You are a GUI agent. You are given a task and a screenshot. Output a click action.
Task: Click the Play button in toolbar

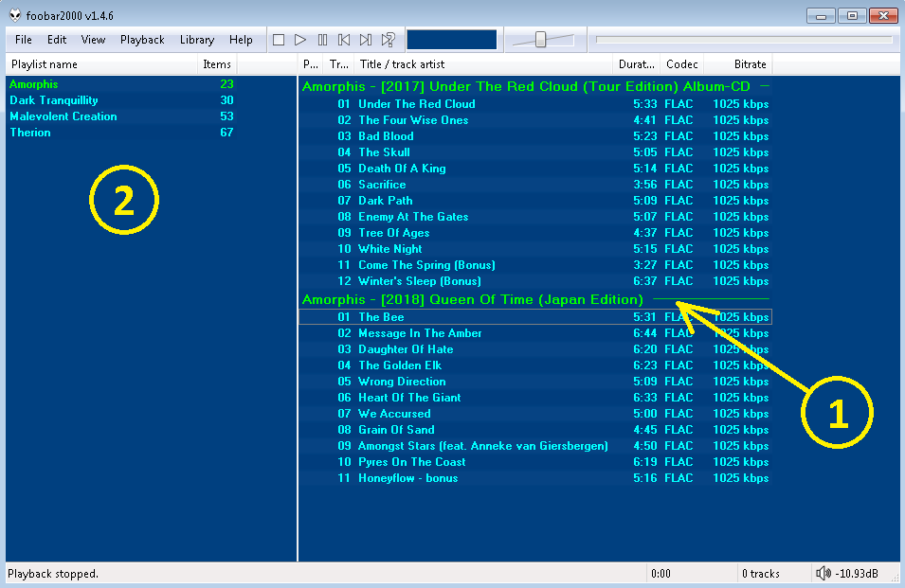pyautogui.click(x=300, y=40)
